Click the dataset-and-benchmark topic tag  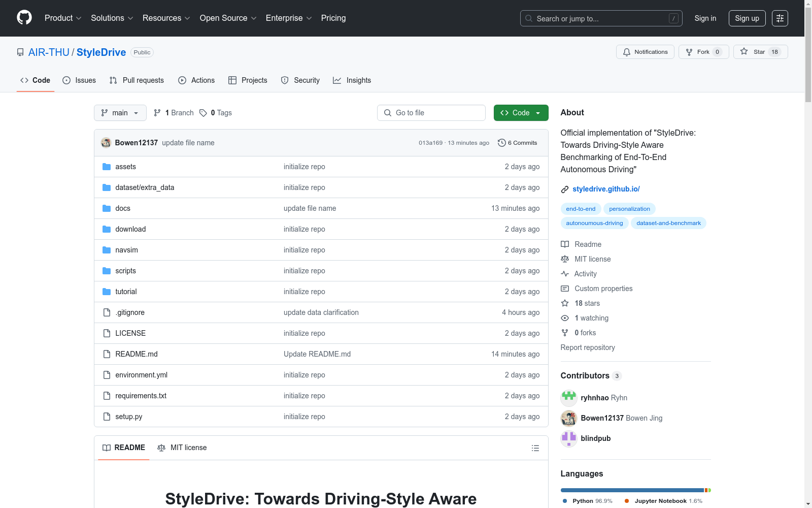point(669,223)
